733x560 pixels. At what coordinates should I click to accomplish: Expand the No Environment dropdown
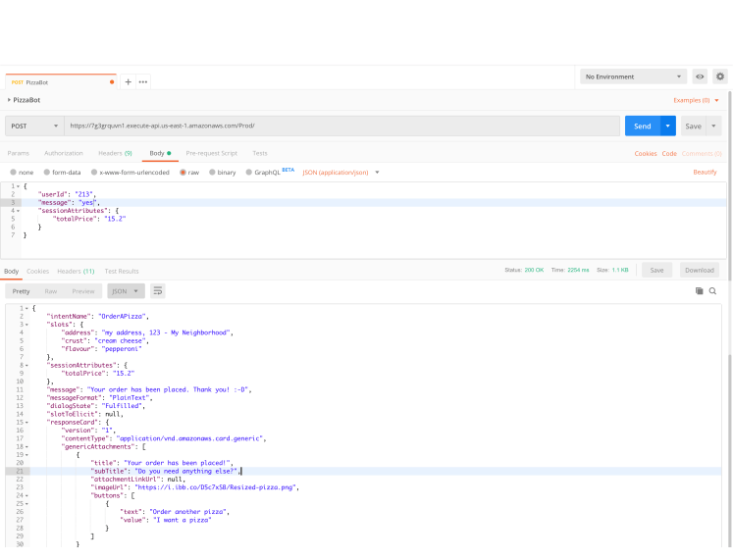[x=633, y=76]
